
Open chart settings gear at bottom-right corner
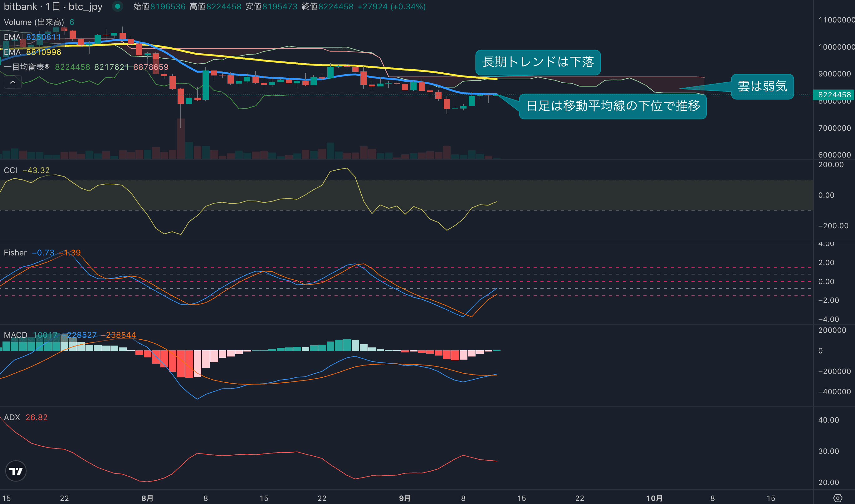838,498
